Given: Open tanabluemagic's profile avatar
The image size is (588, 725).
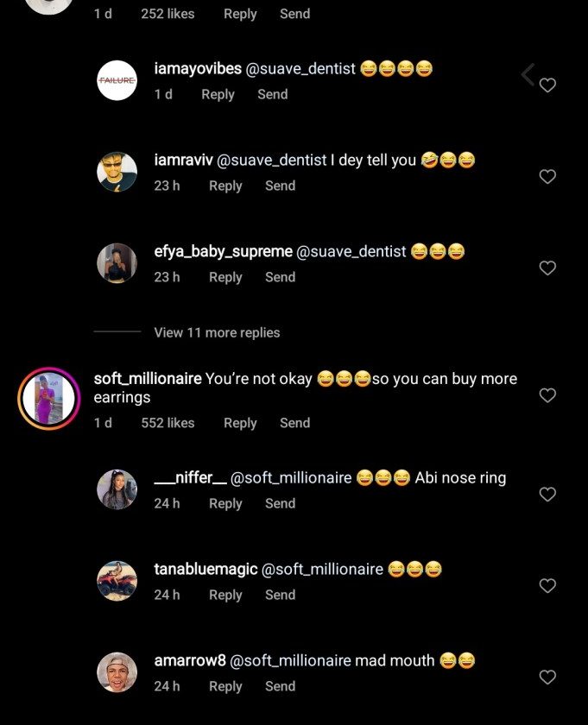Looking at the screenshot, I should (x=117, y=581).
